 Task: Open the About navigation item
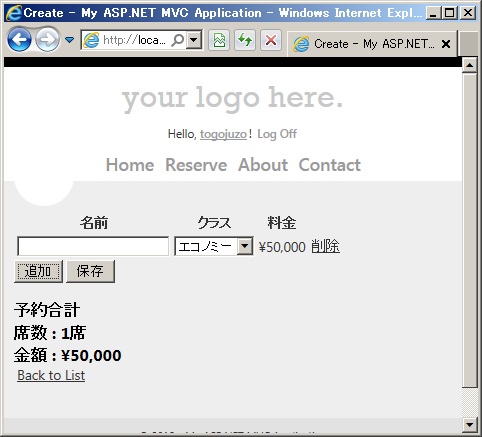[263, 165]
